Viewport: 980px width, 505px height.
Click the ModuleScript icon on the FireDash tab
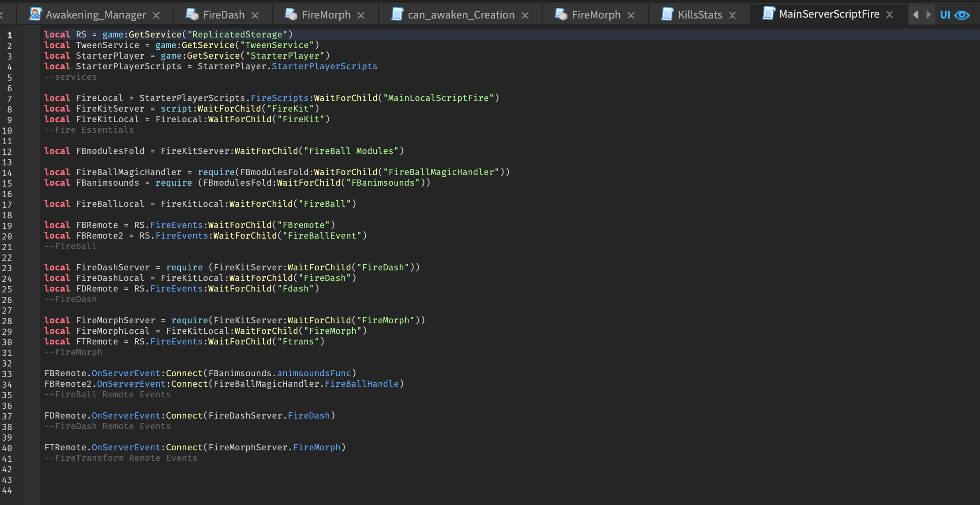click(x=192, y=14)
